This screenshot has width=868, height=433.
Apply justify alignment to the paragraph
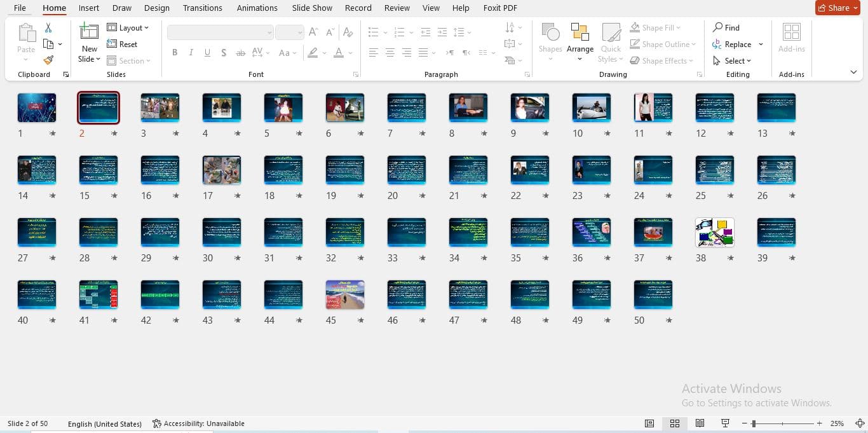click(423, 53)
